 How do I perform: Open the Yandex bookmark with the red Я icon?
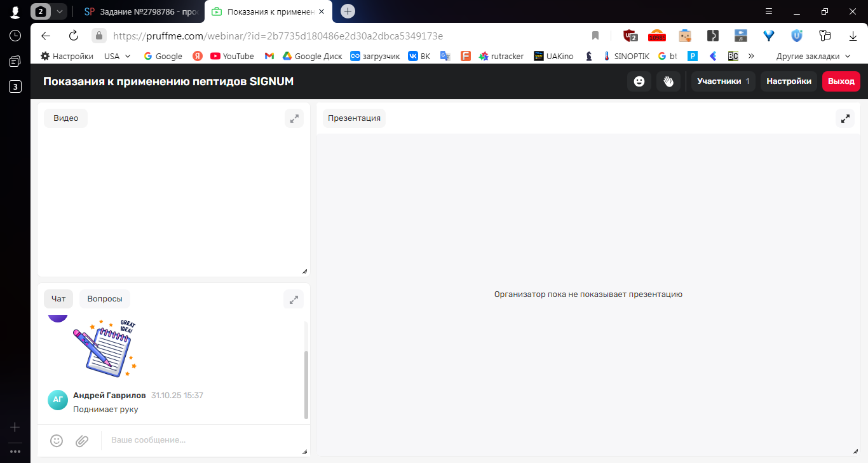[198, 56]
